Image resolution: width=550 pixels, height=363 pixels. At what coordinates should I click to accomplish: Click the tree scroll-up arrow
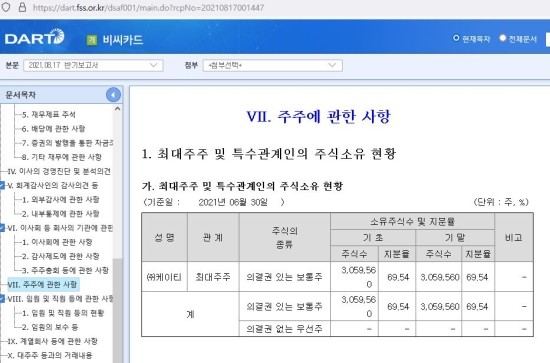coord(118,109)
